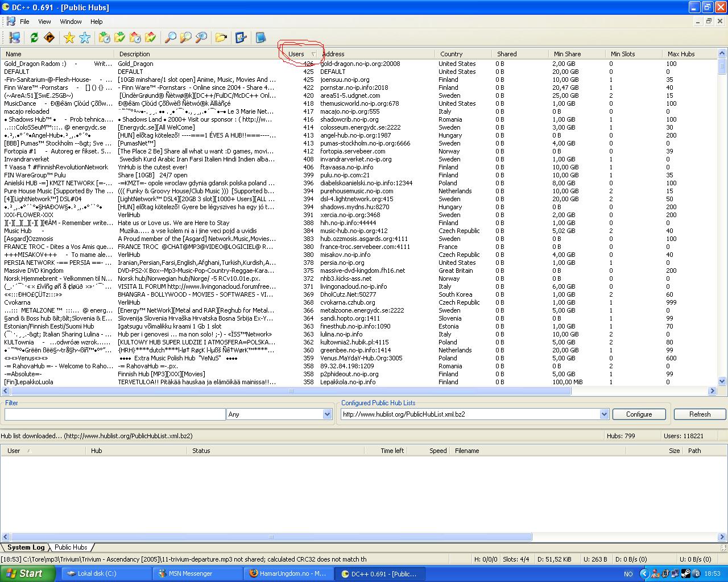The width and height of the screenshot is (728, 582).
Task: Open Public Hubs via toolbar icon
Action: pos(15,38)
